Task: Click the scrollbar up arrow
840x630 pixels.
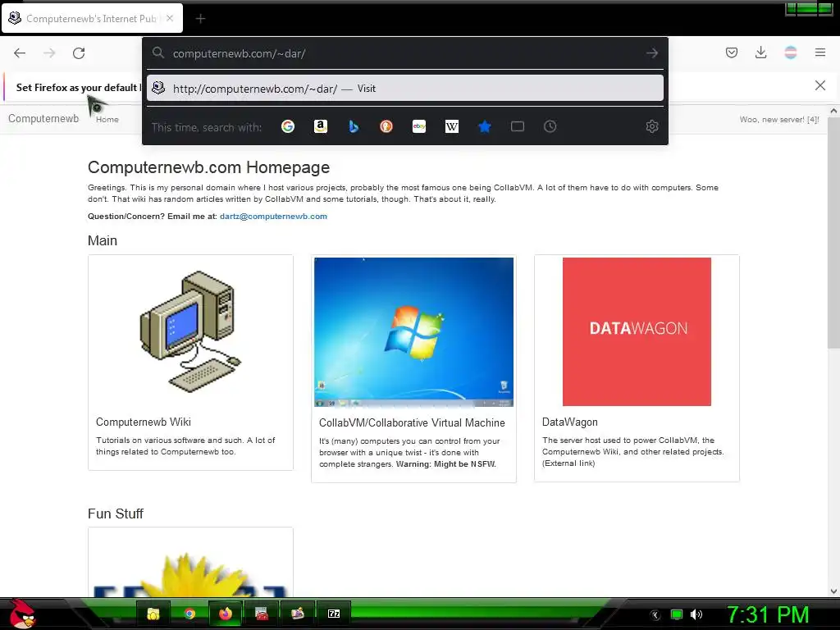Action: tap(833, 111)
